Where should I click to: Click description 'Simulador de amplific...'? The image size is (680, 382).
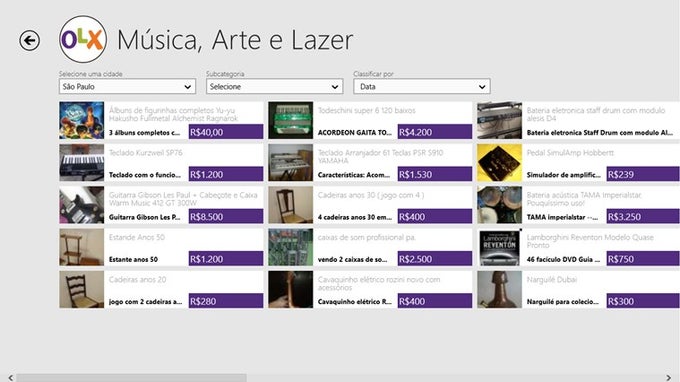(563, 175)
